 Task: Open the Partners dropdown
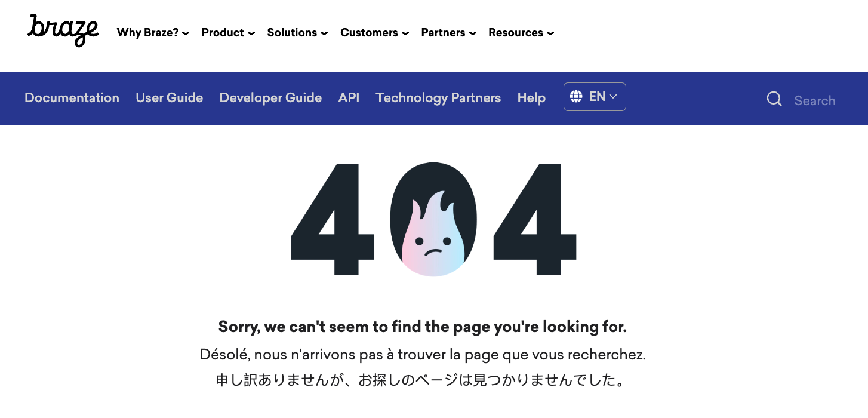point(448,33)
